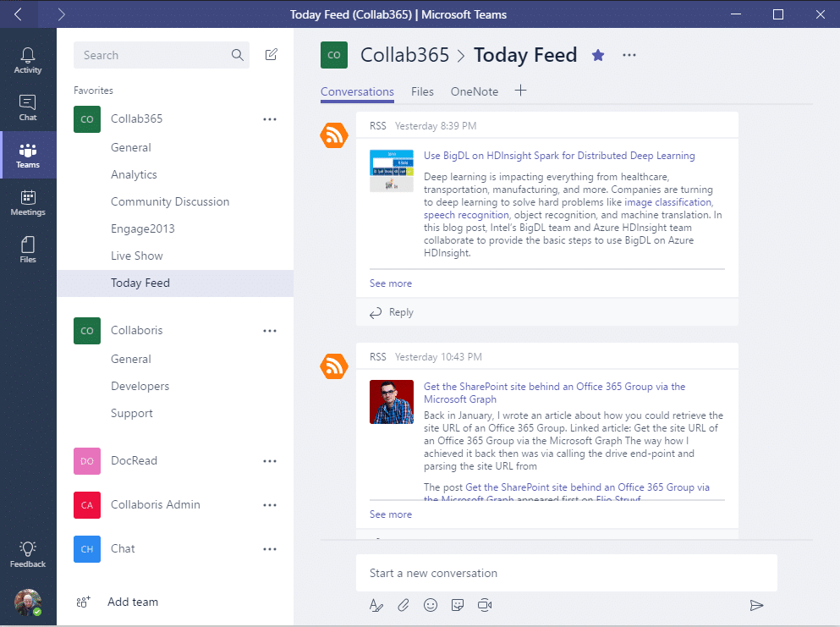Click the Collab365 breadcrumb in the header

pyautogui.click(x=404, y=55)
